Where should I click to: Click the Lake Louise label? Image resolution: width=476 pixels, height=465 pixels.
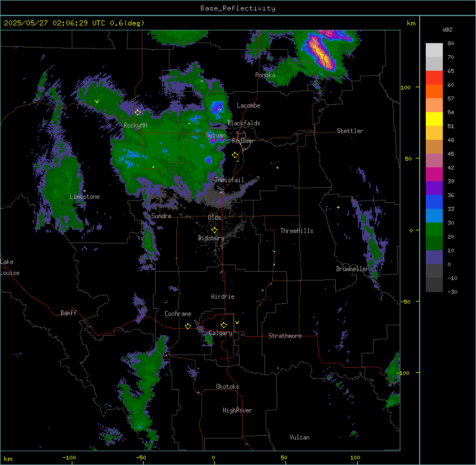[10, 267]
